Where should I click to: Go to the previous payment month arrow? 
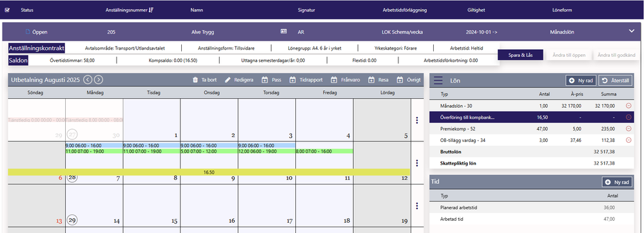(x=87, y=80)
